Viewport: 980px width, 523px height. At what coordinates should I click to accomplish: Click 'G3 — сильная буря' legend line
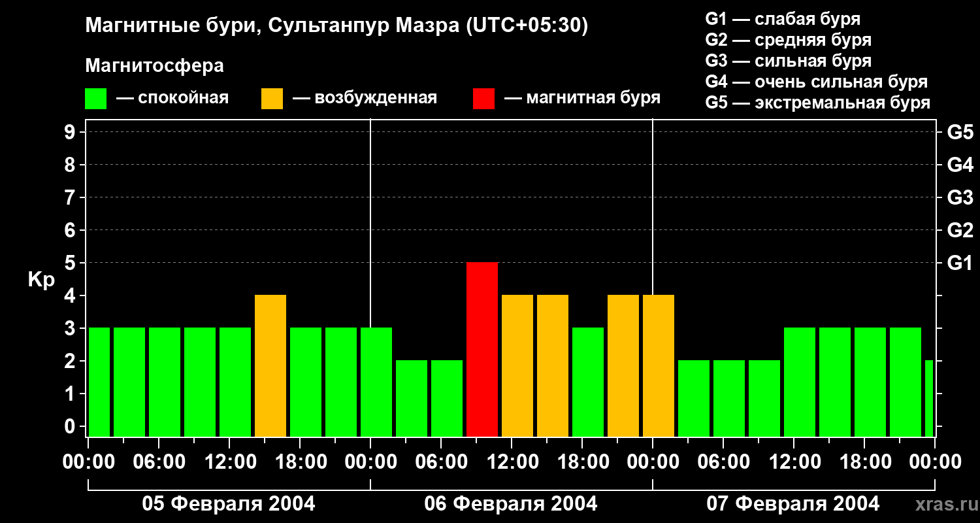(x=789, y=61)
